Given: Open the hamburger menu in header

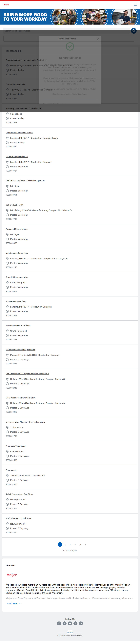Looking at the screenshot, I should tap(135, 5).
